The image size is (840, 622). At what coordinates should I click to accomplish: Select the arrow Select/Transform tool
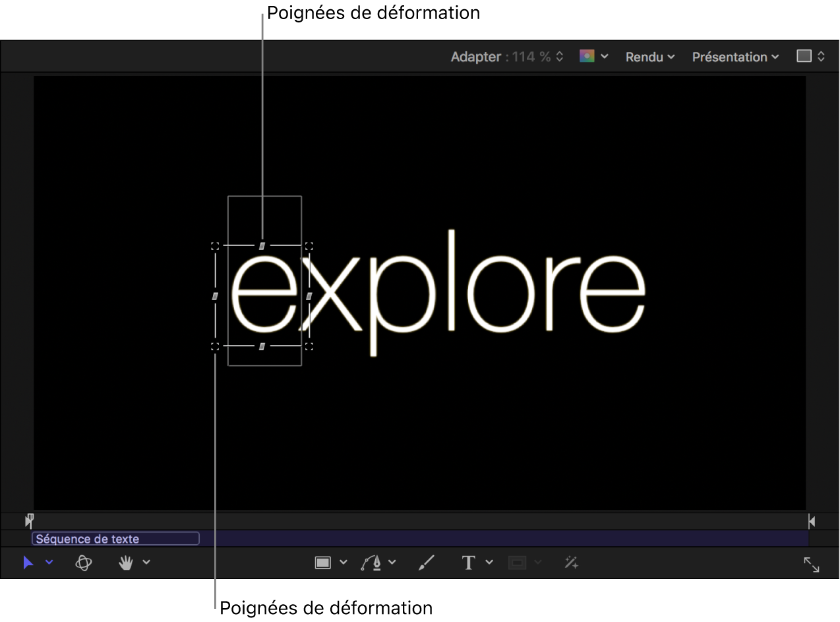pos(28,563)
